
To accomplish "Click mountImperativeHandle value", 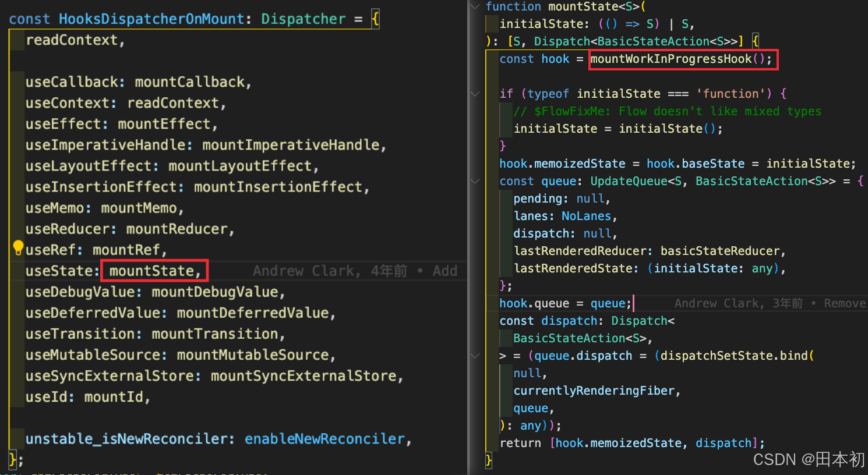I will pos(291,145).
